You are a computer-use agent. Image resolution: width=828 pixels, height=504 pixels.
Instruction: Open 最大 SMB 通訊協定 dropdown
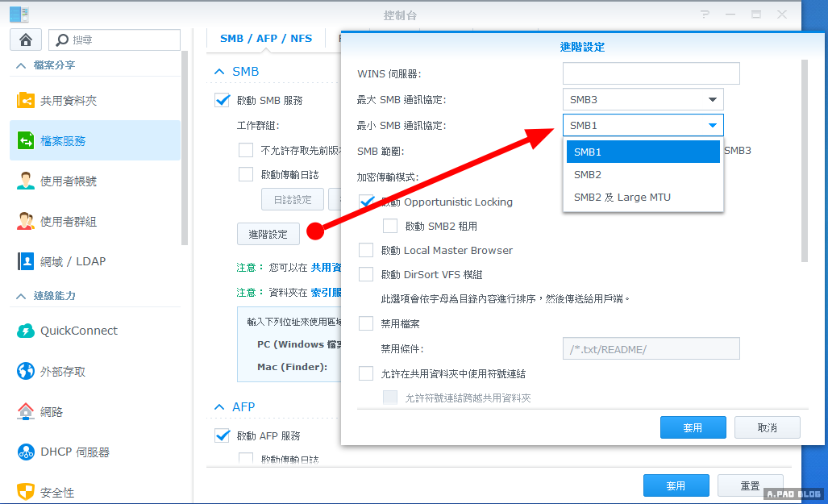(643, 99)
